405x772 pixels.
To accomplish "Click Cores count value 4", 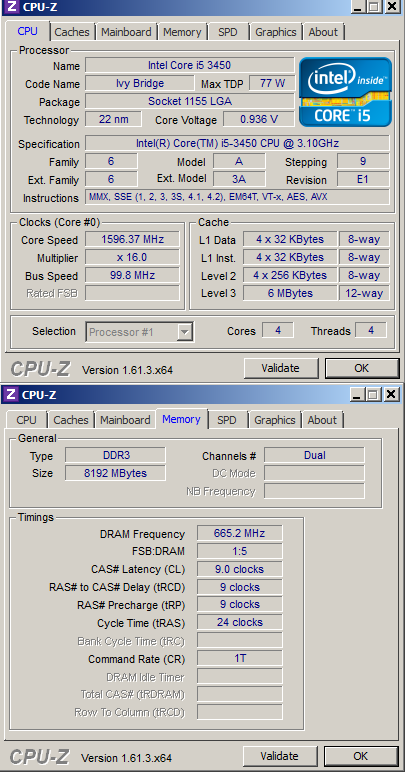I will [278, 330].
